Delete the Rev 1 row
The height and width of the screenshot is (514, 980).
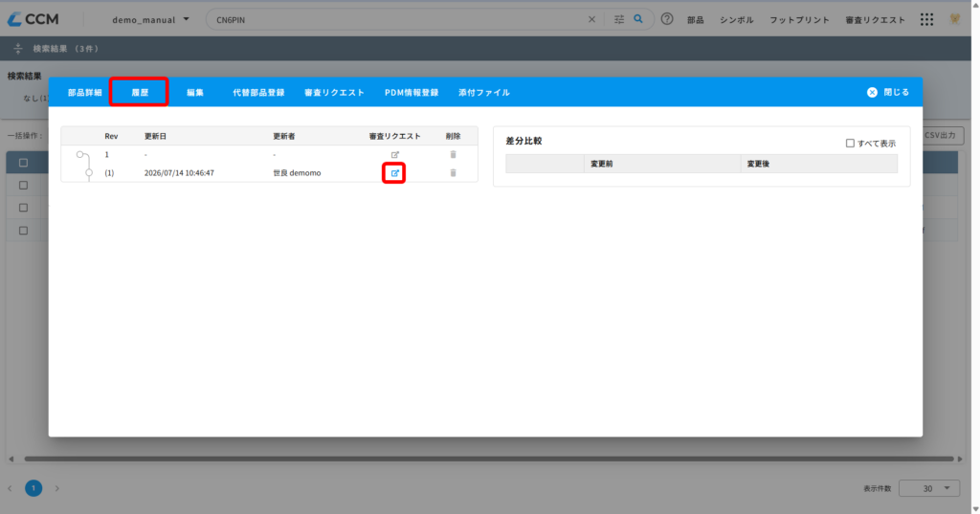point(453,154)
